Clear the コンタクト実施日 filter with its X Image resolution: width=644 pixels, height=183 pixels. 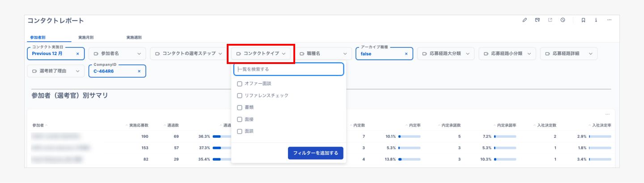tap(77, 54)
